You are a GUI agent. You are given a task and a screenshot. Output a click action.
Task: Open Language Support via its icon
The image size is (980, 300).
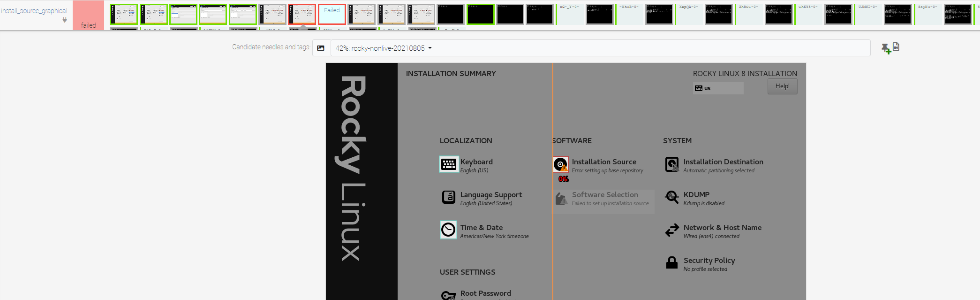pos(449,197)
